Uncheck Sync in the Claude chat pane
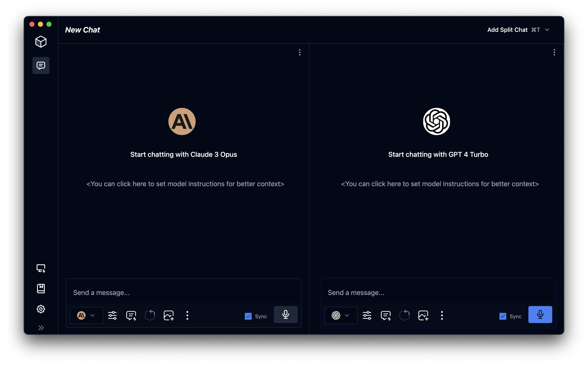The width and height of the screenshot is (588, 366). [x=248, y=316]
